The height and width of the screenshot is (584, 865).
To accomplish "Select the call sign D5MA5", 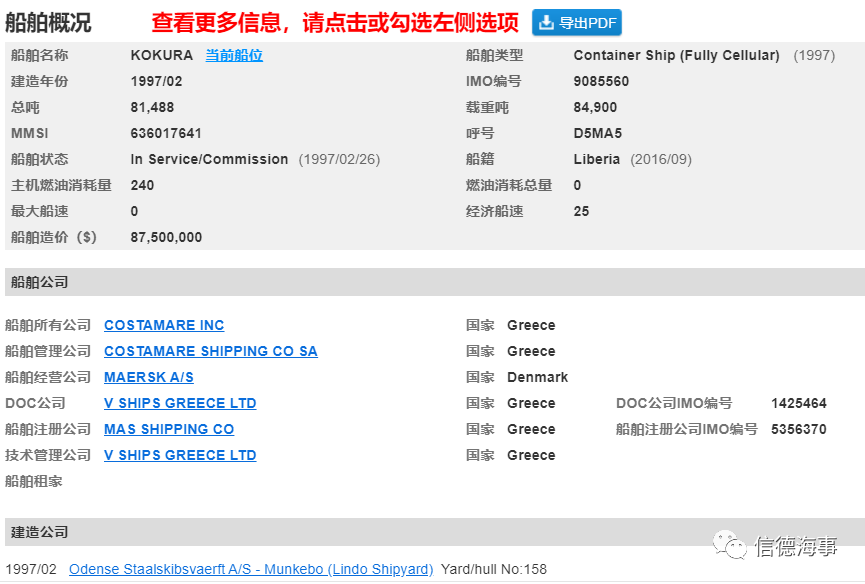I will (x=597, y=133).
